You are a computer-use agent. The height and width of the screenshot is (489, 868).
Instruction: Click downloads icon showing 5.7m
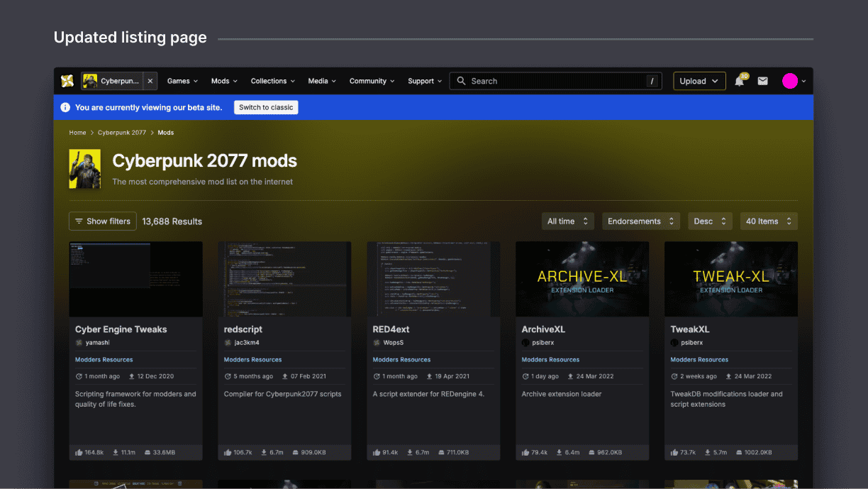point(708,452)
